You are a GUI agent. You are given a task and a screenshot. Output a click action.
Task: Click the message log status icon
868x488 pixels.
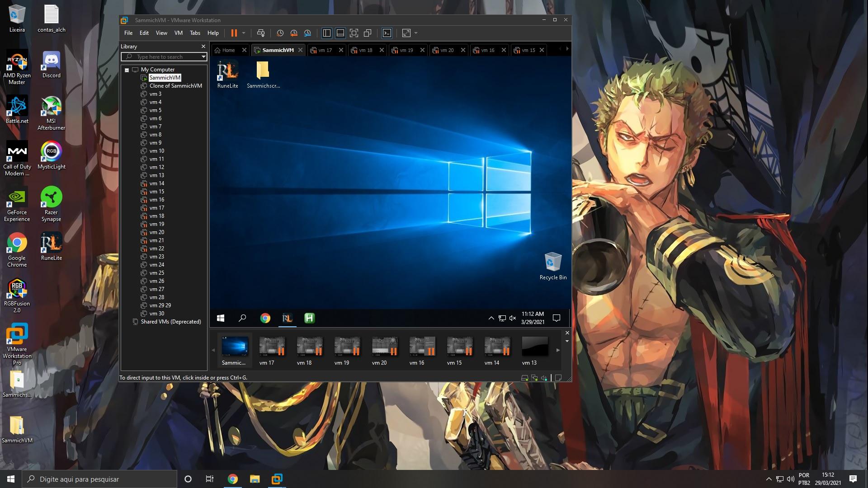pyautogui.click(x=558, y=378)
